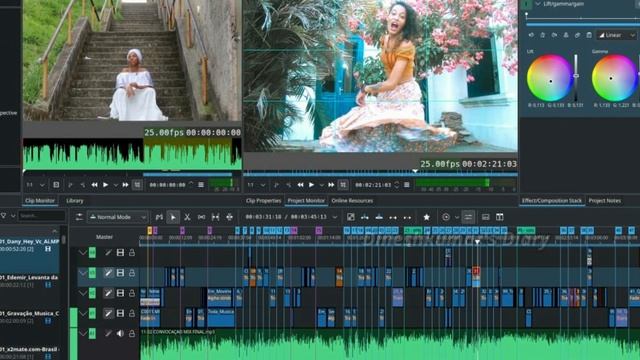Toggle the green target tag on audio track
The image size is (640, 360).
point(92,333)
